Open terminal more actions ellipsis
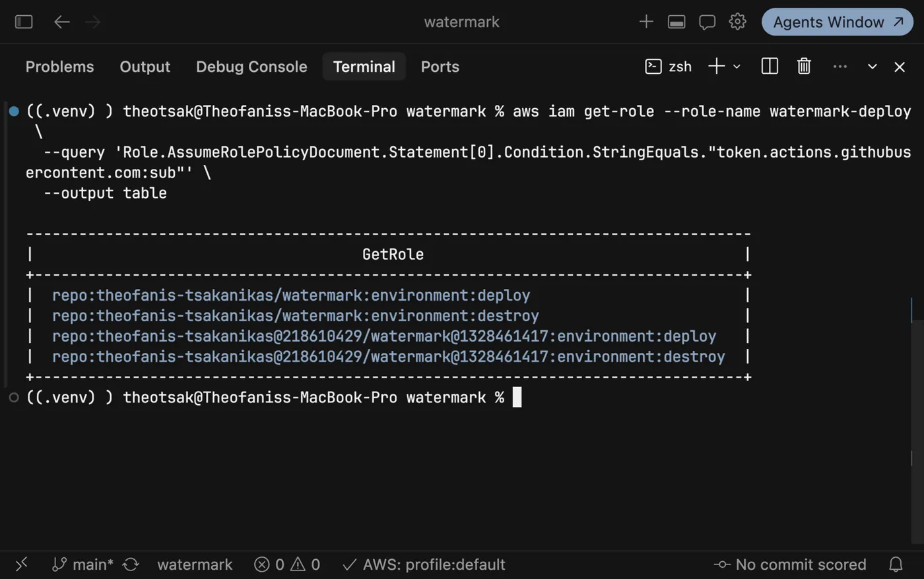 tap(840, 67)
